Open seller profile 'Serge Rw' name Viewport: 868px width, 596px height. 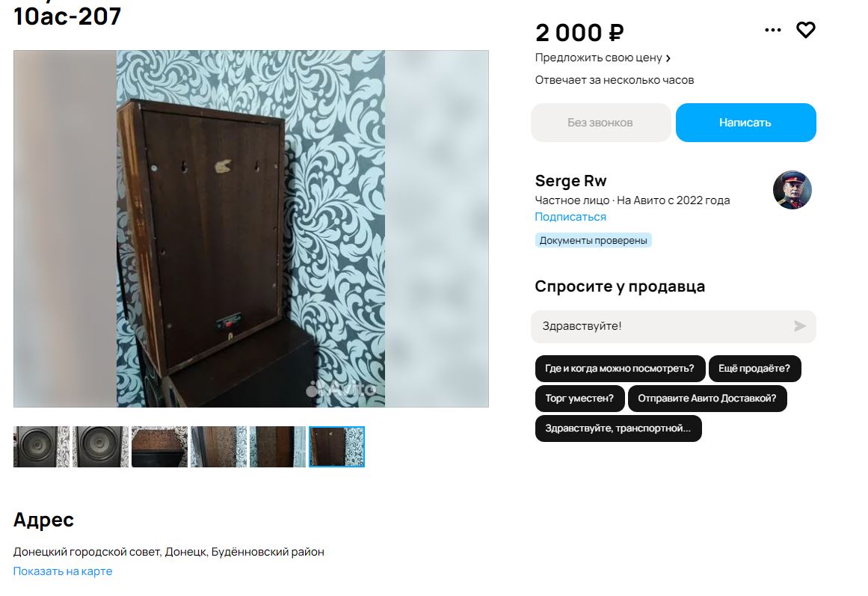coord(570,181)
